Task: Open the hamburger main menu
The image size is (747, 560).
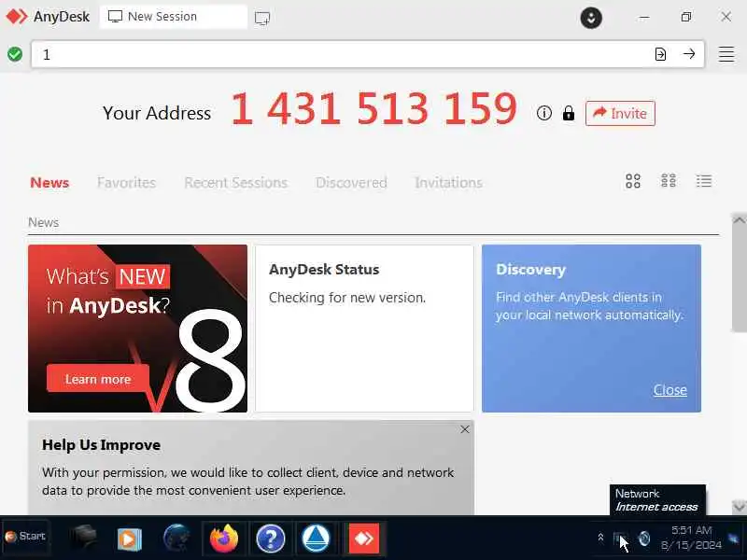Action: tap(726, 54)
